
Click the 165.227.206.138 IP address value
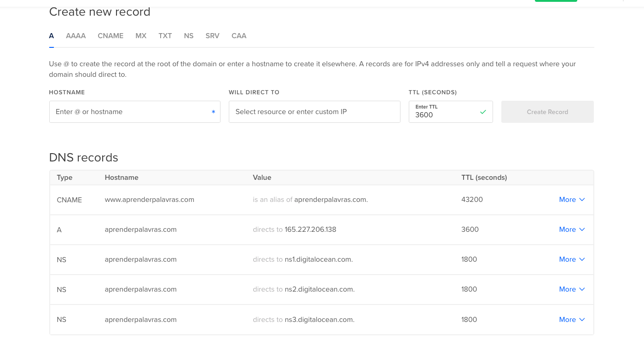[x=310, y=230]
